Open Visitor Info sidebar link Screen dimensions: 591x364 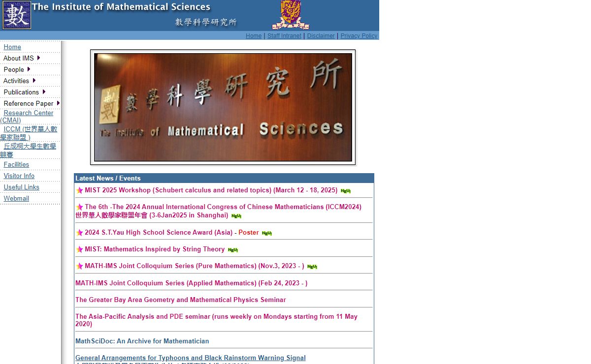tap(19, 176)
